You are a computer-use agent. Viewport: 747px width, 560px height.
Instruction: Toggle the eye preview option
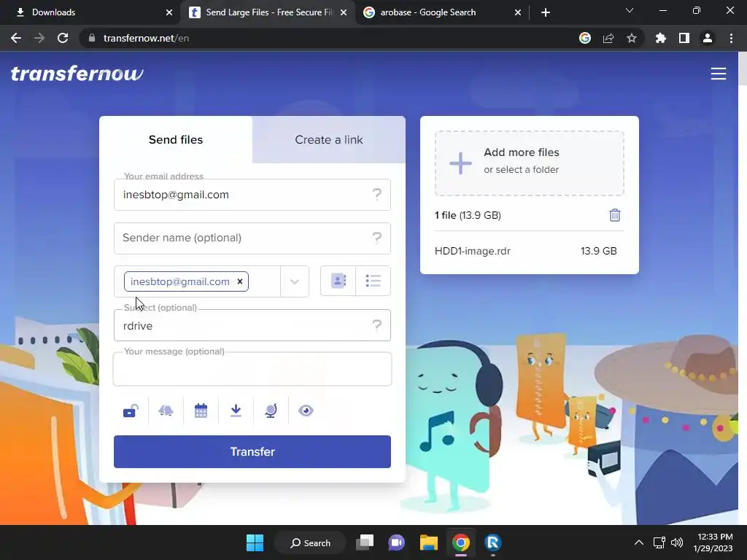[306, 411]
